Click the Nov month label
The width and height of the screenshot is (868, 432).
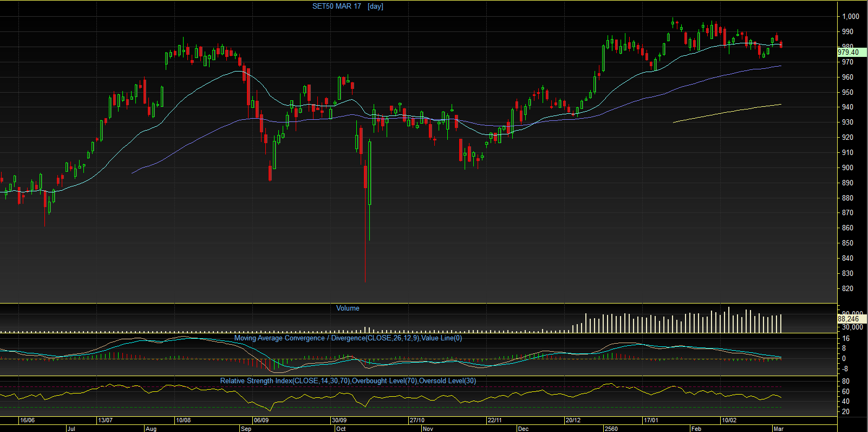coord(428,429)
